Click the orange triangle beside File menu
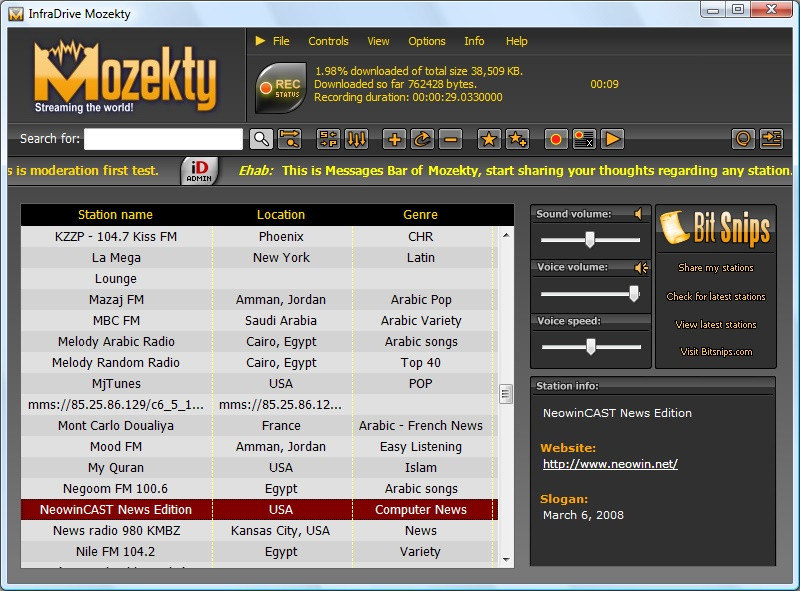 coord(260,40)
